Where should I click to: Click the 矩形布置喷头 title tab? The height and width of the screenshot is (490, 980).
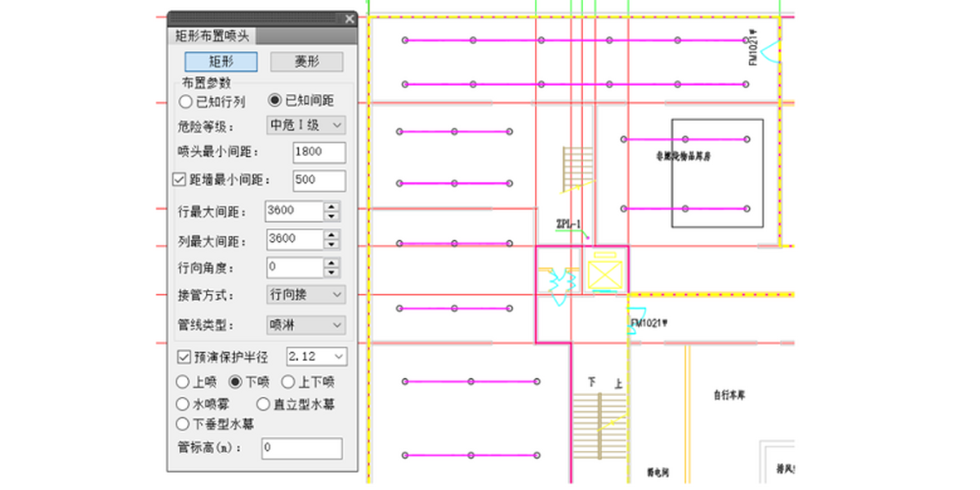pos(212,36)
